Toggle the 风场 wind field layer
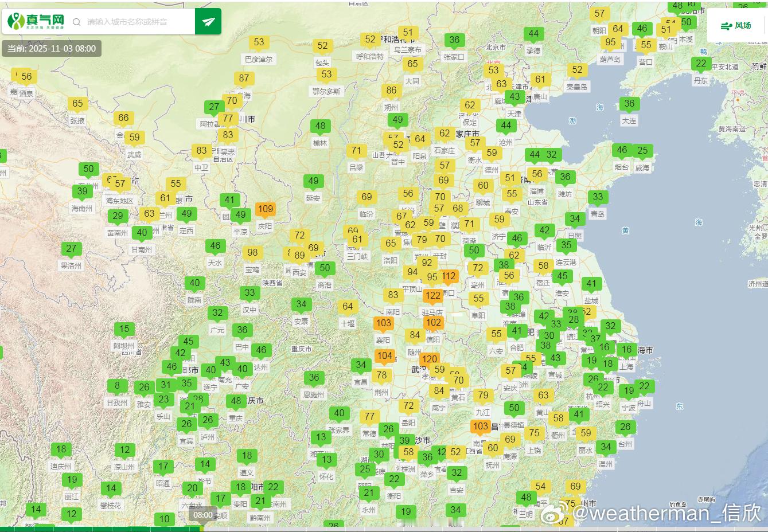 click(736, 25)
